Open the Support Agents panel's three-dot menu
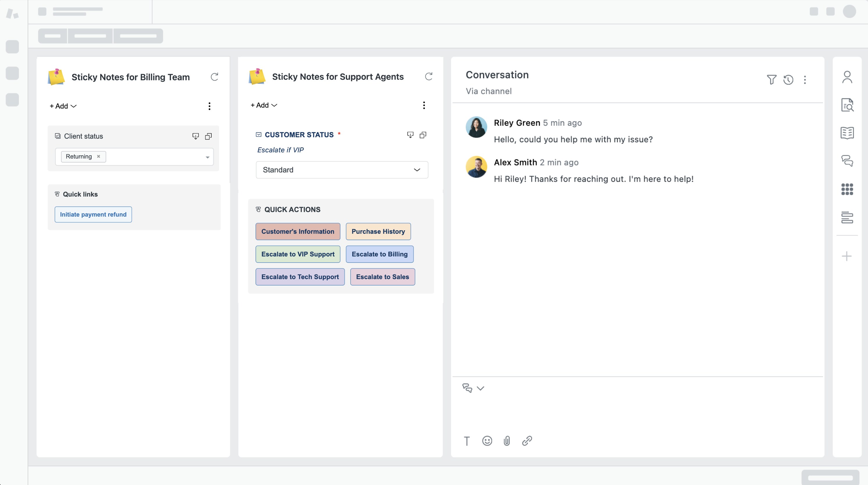 pyautogui.click(x=424, y=105)
